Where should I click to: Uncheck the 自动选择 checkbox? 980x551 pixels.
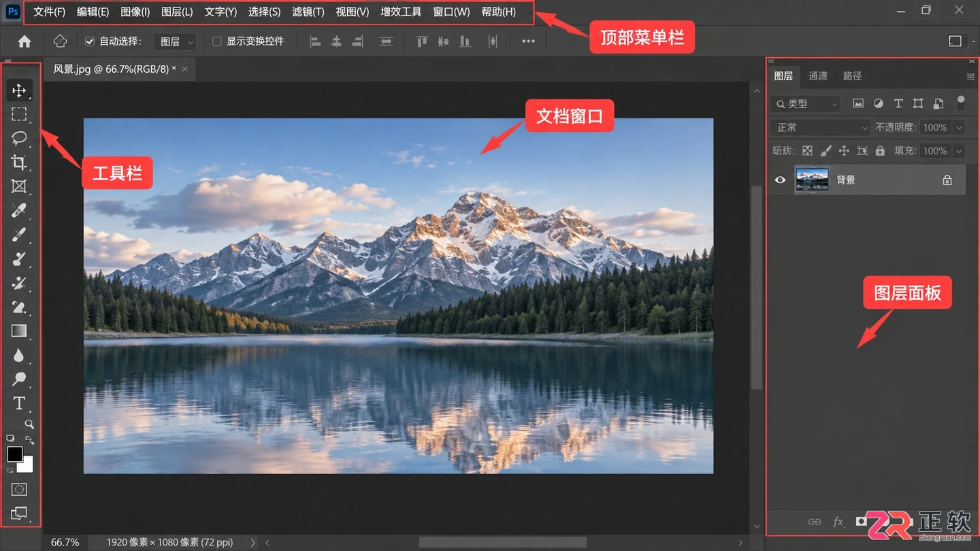pyautogui.click(x=90, y=41)
